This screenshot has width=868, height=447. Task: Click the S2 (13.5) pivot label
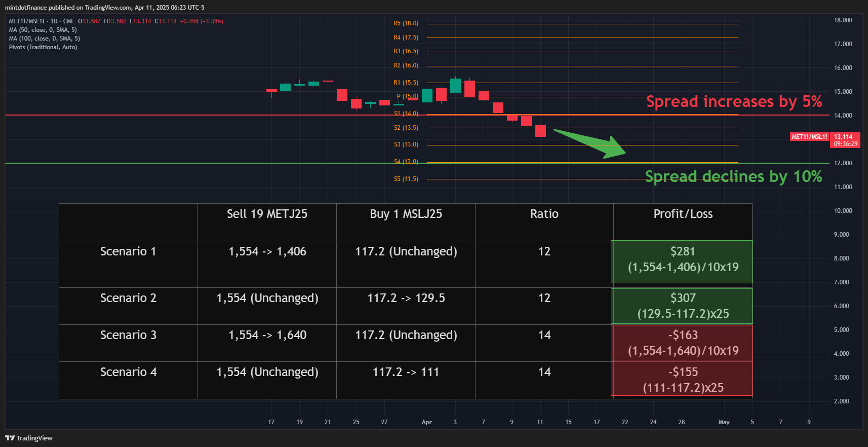(406, 128)
